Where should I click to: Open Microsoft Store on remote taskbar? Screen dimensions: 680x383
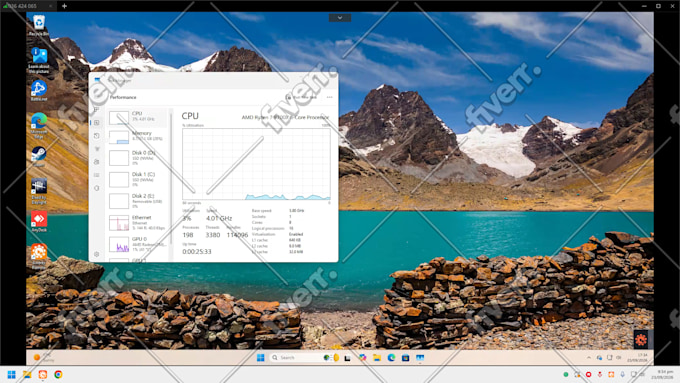pos(405,357)
